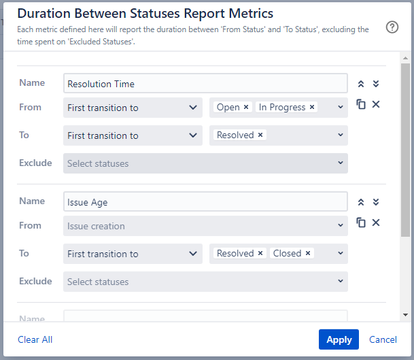Click Issue Age name input field
This screenshot has width=414, height=360.
(x=205, y=202)
